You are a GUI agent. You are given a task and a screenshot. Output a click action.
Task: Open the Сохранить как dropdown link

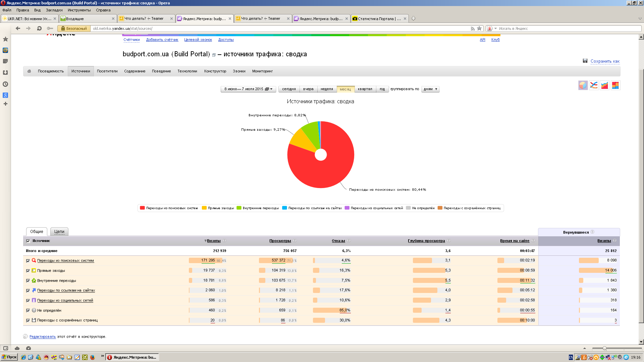[605, 61]
